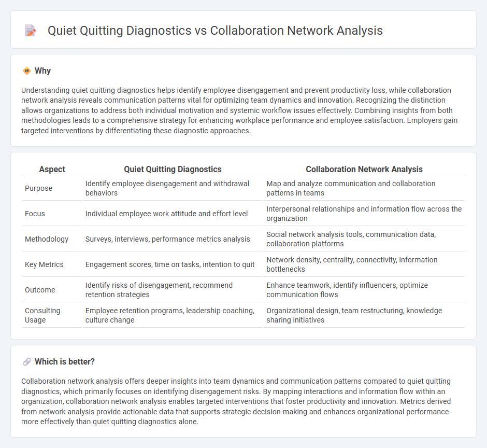The width and height of the screenshot is (487, 448).
Task: Select the 'Key Metrics' row label
Action: pos(44,264)
